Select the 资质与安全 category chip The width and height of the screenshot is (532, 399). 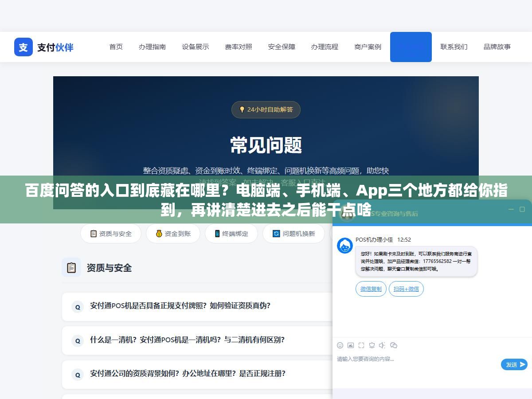(x=111, y=234)
